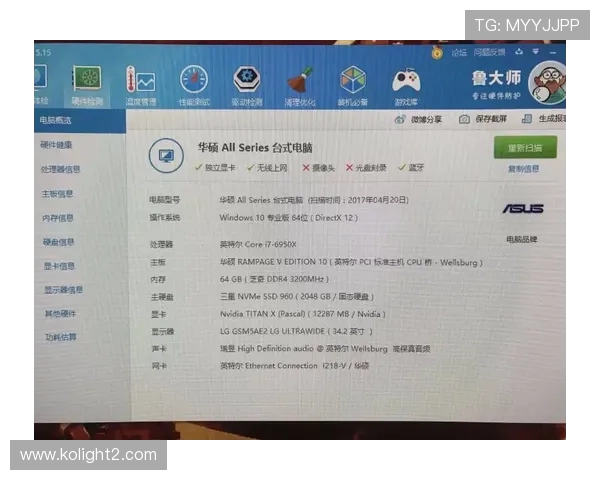Click the camera icon for 保存截屏
600x480 pixels.
[x=464, y=119]
